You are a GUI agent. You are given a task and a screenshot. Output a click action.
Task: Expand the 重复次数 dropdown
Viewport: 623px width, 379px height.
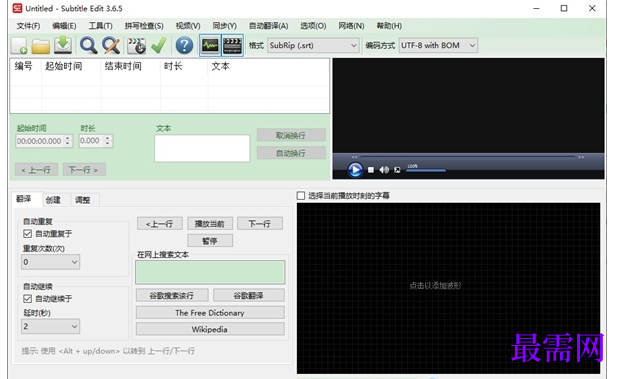click(50, 262)
